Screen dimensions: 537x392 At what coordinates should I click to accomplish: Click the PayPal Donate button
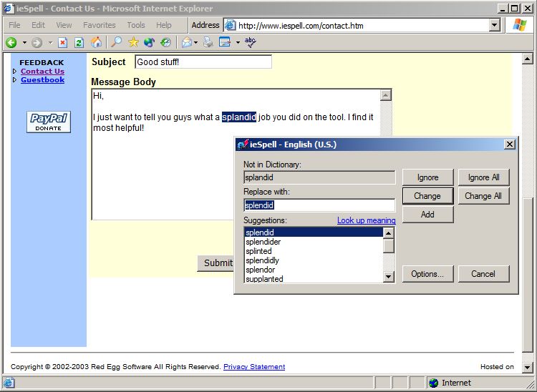tap(49, 122)
